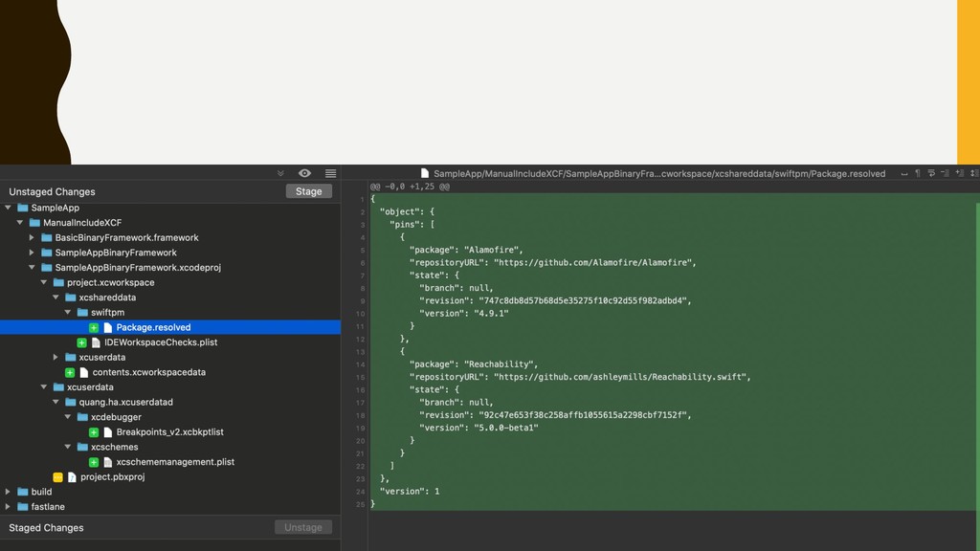Click the green added badge on IDEWorkspaceChecks.plist
Viewport: 980px width, 551px height.
coord(82,342)
